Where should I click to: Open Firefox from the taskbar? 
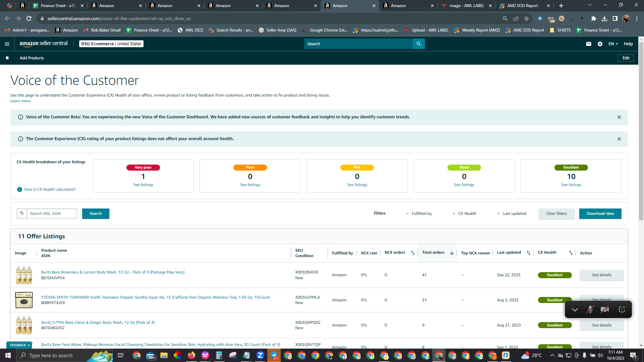[x=192, y=355]
